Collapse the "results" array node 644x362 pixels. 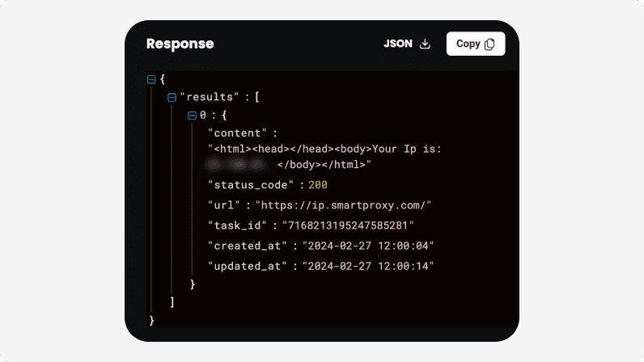[x=172, y=98]
